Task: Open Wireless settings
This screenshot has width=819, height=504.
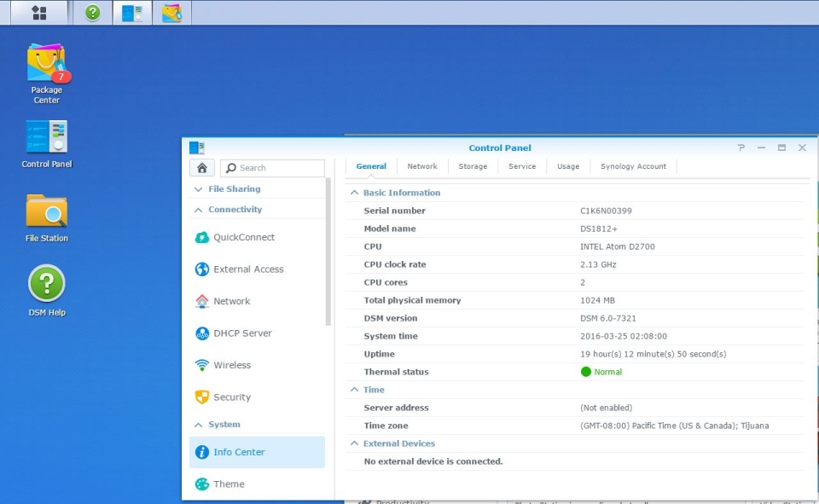Action: pyautogui.click(x=257, y=365)
